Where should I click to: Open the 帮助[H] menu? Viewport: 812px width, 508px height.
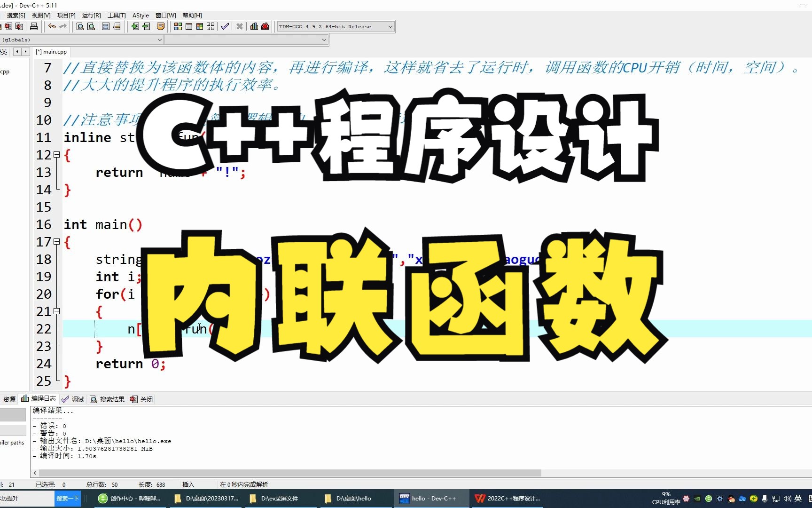[x=192, y=16]
